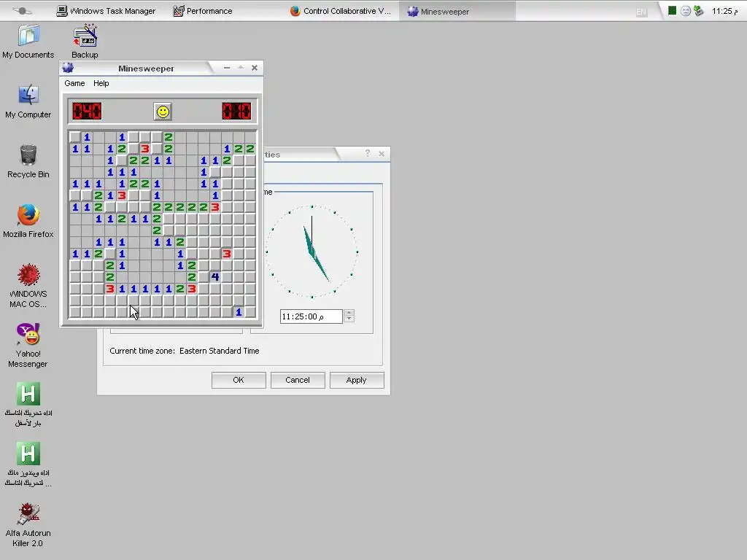Open the Help menu in Minesweeper
Viewport: 747px width, 560px height.
[x=101, y=83]
